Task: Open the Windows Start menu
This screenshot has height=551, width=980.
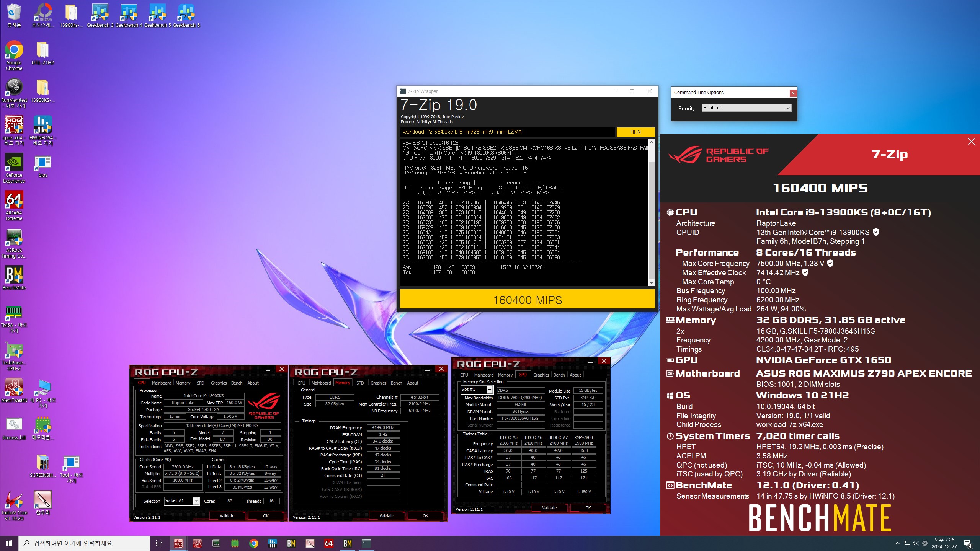Action: point(9,543)
